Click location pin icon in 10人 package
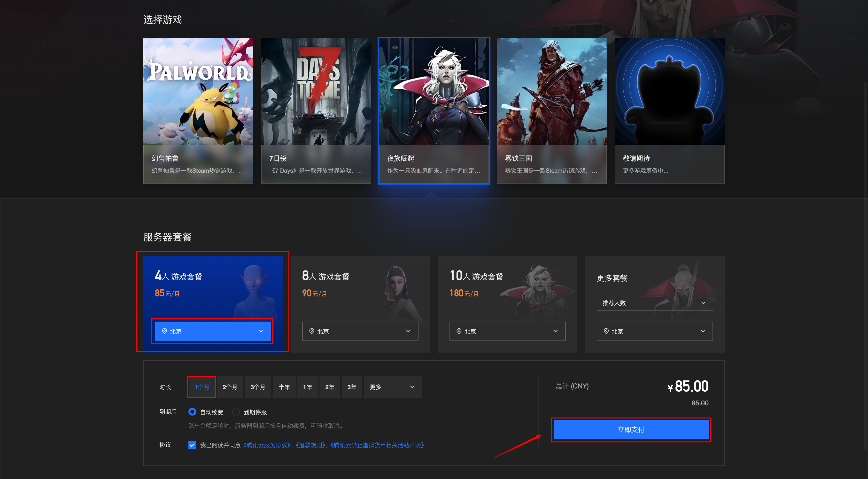The height and width of the screenshot is (479, 868). (x=459, y=331)
